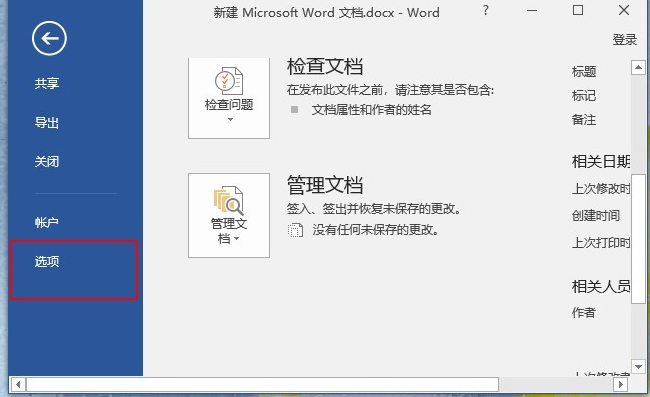The image size is (650, 397).
Task: Open 选项 in the sidebar
Action: pos(47,261)
